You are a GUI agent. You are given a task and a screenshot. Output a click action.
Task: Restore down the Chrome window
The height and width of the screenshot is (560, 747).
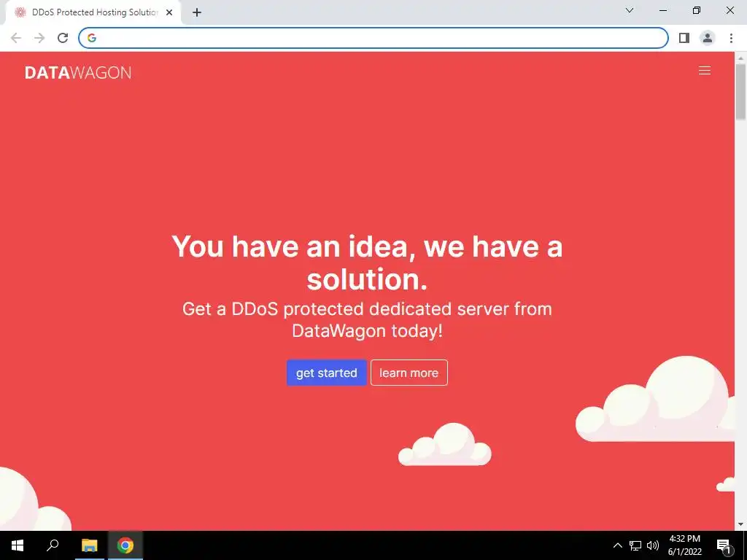(697, 10)
